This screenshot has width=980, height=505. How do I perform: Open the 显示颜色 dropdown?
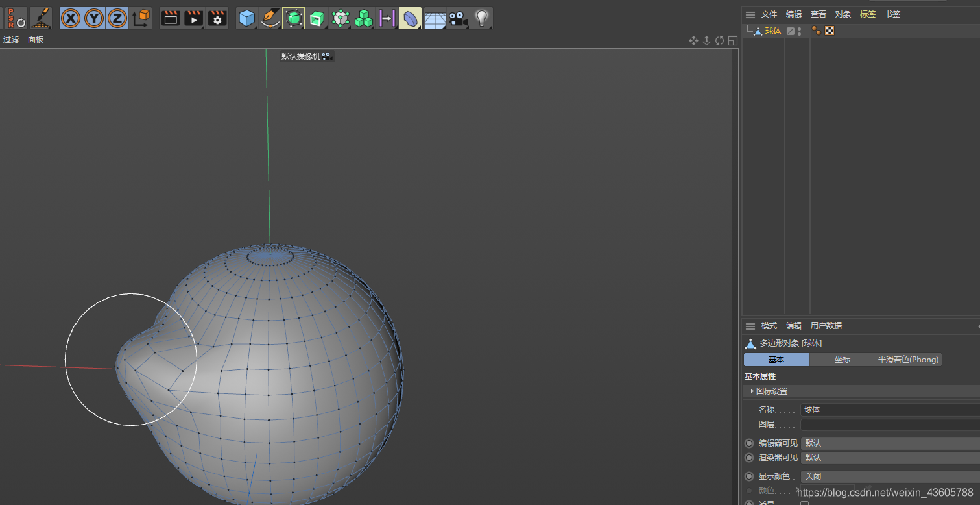point(890,476)
